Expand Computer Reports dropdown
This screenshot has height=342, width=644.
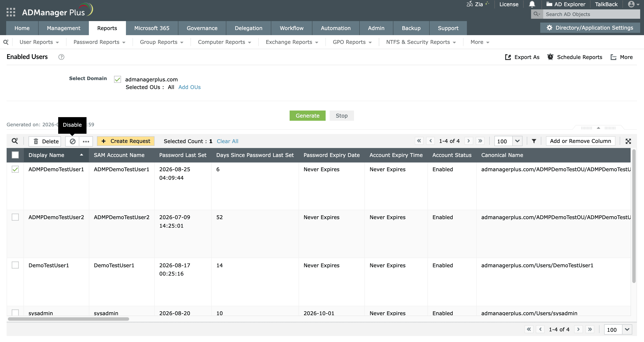click(224, 42)
